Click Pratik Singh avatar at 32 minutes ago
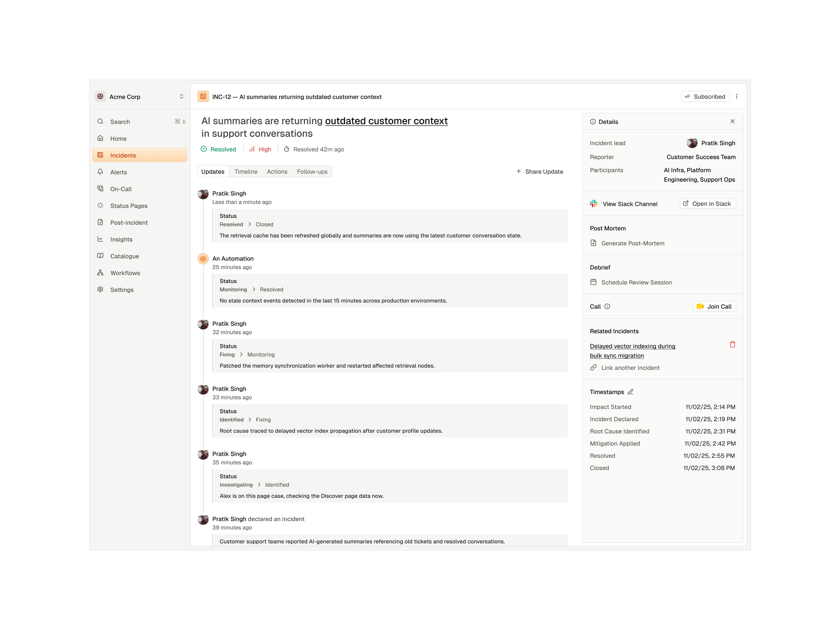 [x=203, y=324]
